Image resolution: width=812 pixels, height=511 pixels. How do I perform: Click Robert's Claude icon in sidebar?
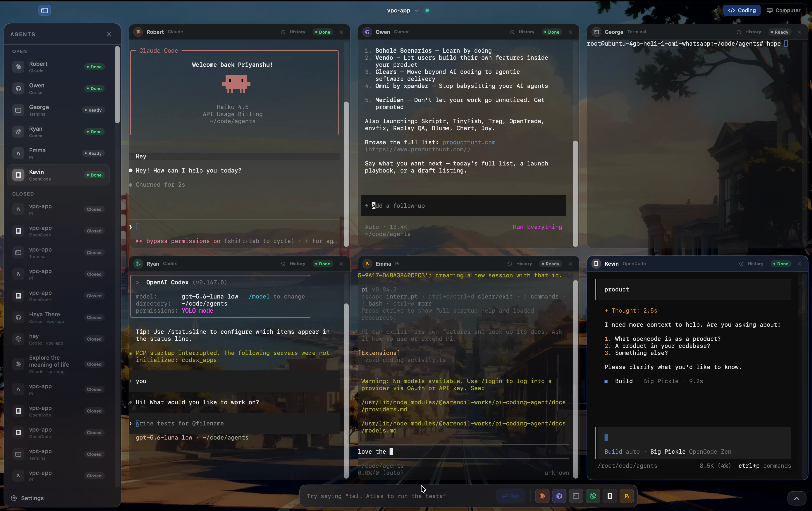click(19, 67)
